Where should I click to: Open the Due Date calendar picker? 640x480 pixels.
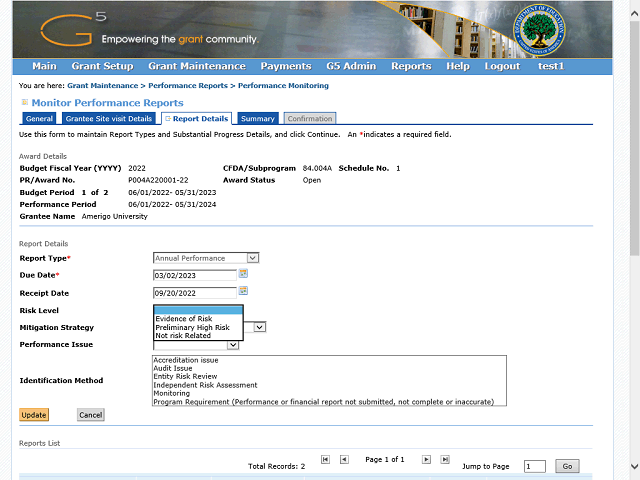[x=243, y=274]
